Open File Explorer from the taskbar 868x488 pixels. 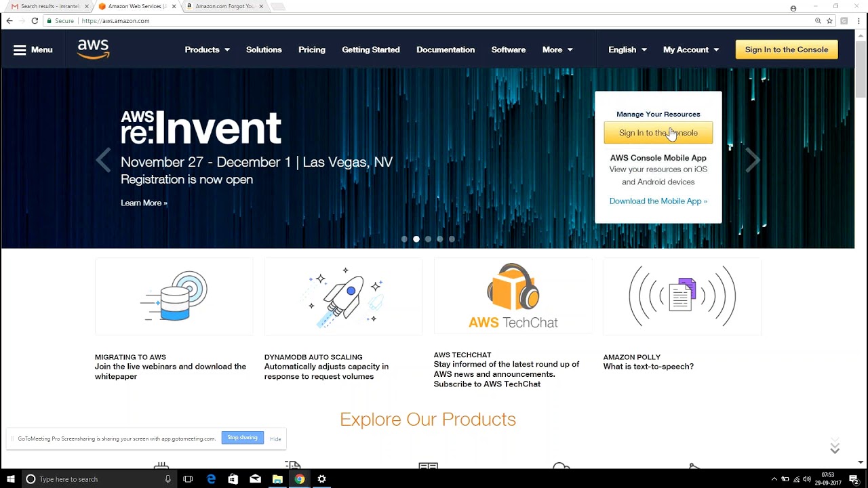277,479
